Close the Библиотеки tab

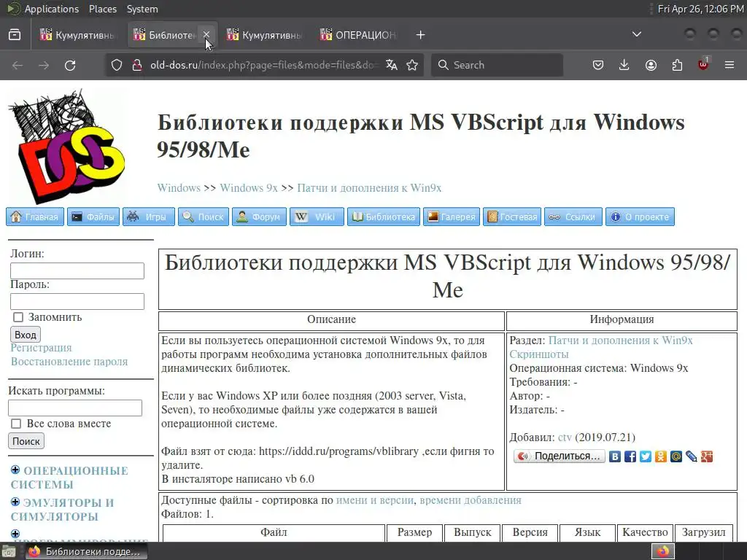point(206,35)
